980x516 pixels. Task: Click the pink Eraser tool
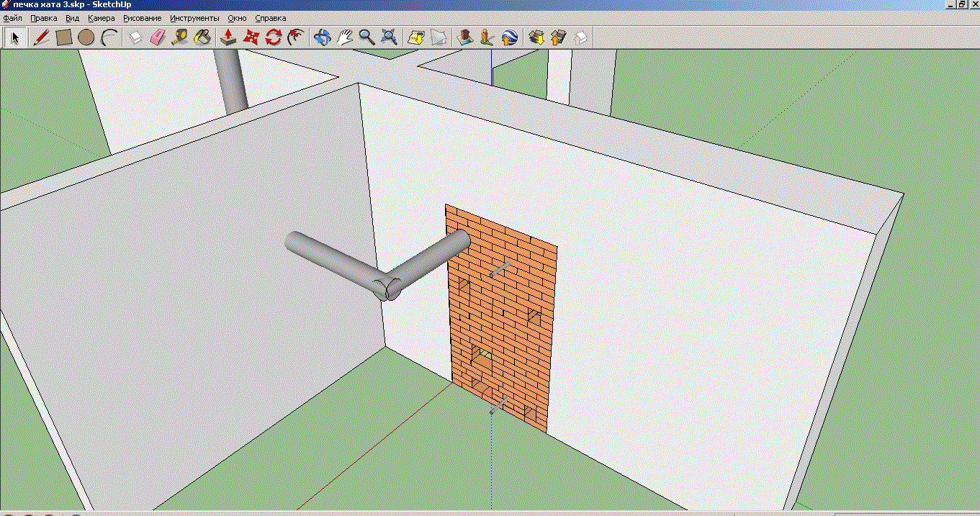[158, 37]
